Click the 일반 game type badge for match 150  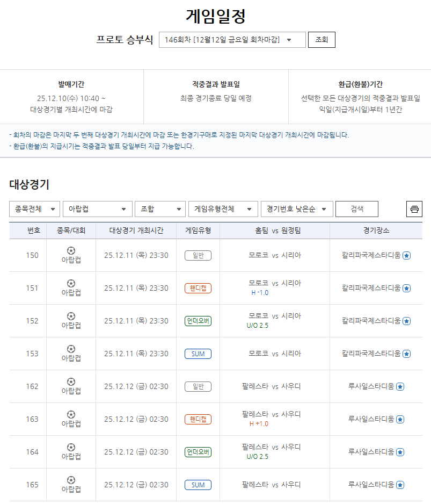coord(199,255)
